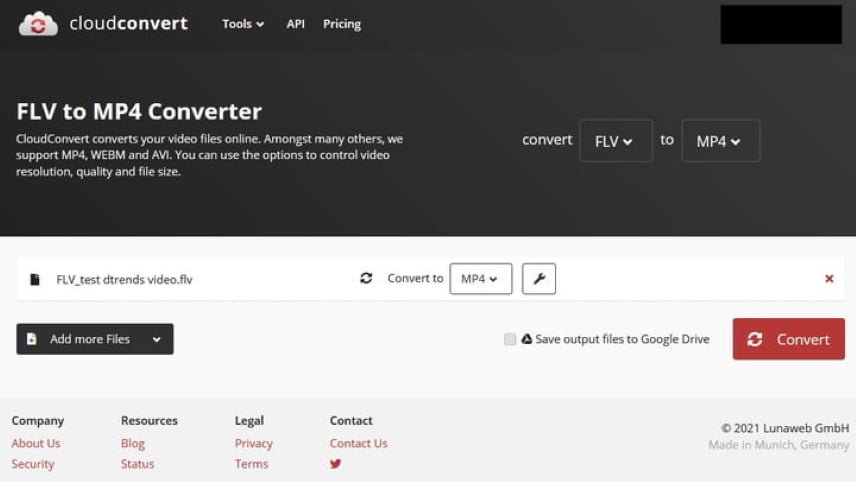Open the Twitter bird icon link
Screen dimensions: 856x482
tap(335, 463)
